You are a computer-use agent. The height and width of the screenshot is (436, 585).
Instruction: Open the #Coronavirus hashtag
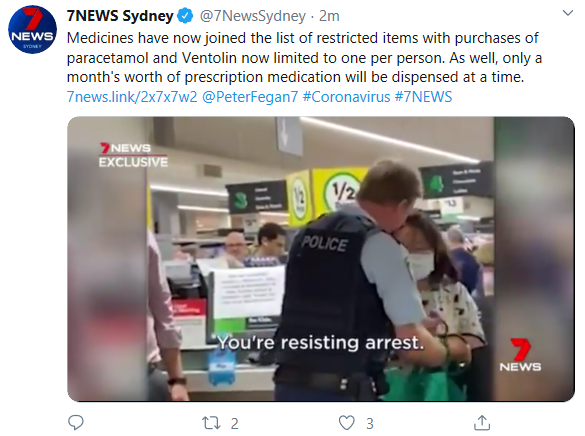pos(346,97)
